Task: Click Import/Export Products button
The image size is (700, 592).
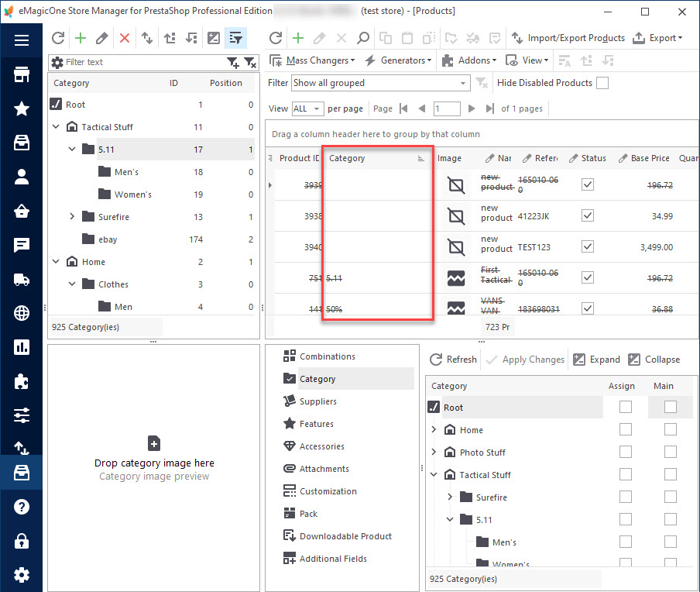Action: click(x=568, y=38)
